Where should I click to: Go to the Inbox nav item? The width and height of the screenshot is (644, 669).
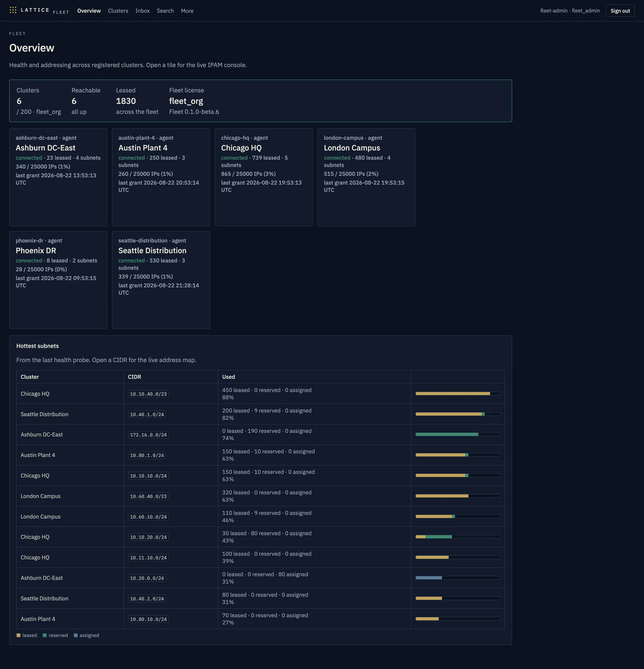[143, 11]
